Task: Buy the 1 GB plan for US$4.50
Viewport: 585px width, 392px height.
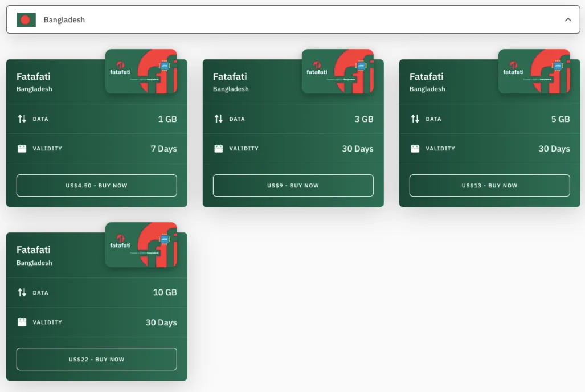Action: [x=97, y=186]
